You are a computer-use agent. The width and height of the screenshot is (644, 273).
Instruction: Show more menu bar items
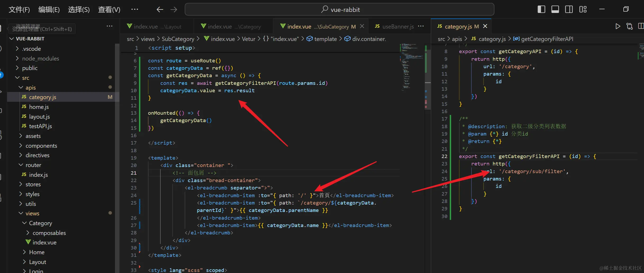[x=135, y=10]
